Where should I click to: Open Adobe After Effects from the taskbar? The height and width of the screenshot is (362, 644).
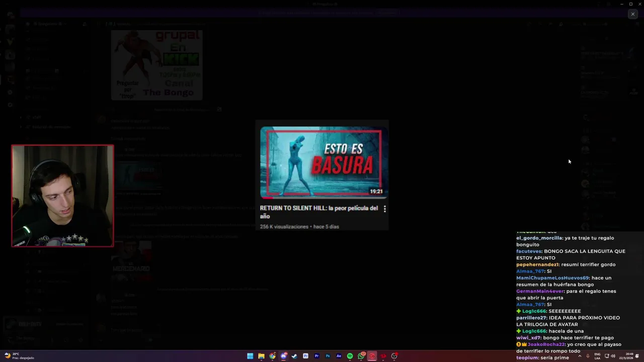[x=339, y=356]
